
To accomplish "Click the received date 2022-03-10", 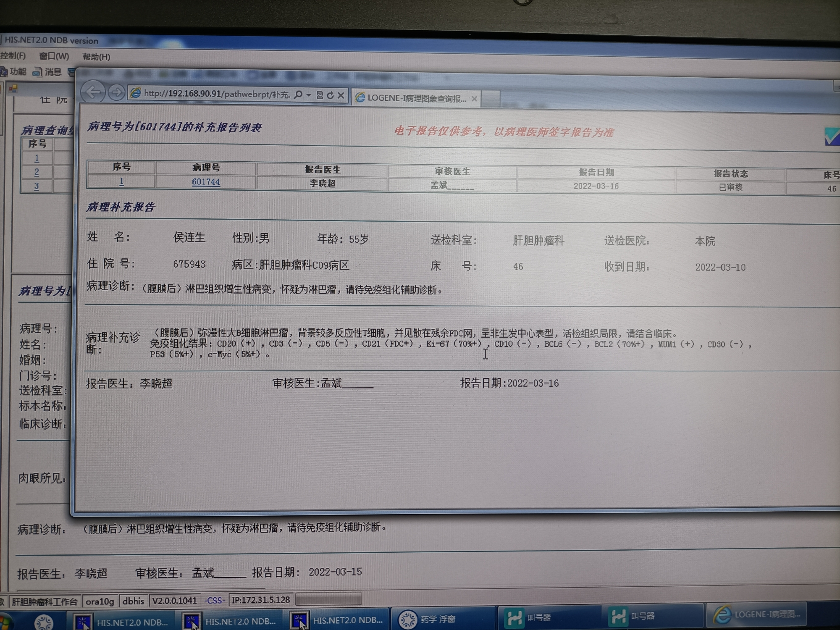I will [x=720, y=268].
